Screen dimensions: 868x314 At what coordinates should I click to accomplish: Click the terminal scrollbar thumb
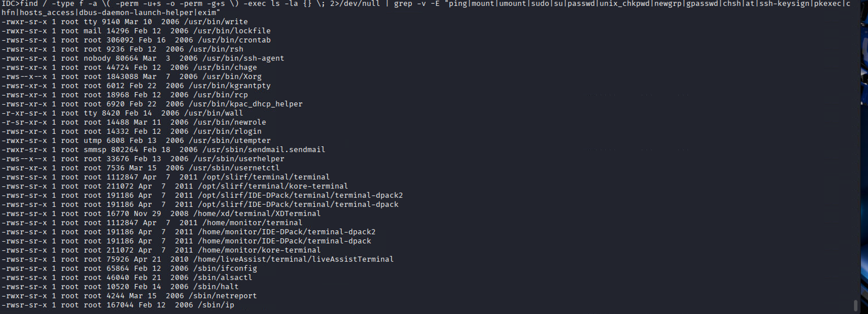[x=855, y=305]
